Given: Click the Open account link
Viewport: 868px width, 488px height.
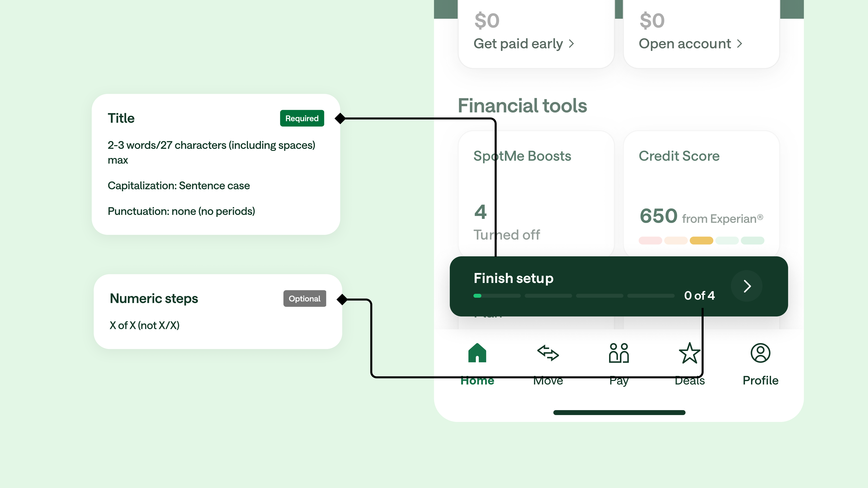Looking at the screenshot, I should tap(685, 44).
